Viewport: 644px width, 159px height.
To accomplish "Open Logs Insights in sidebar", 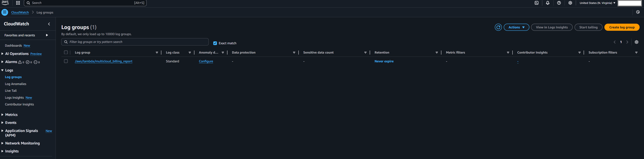I will (14, 98).
